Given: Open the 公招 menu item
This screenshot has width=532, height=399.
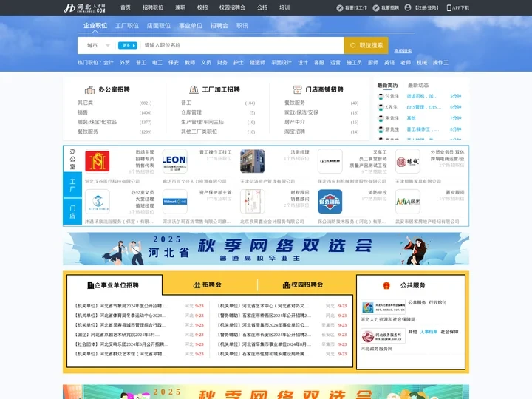Looking at the screenshot, I should pos(262,7).
